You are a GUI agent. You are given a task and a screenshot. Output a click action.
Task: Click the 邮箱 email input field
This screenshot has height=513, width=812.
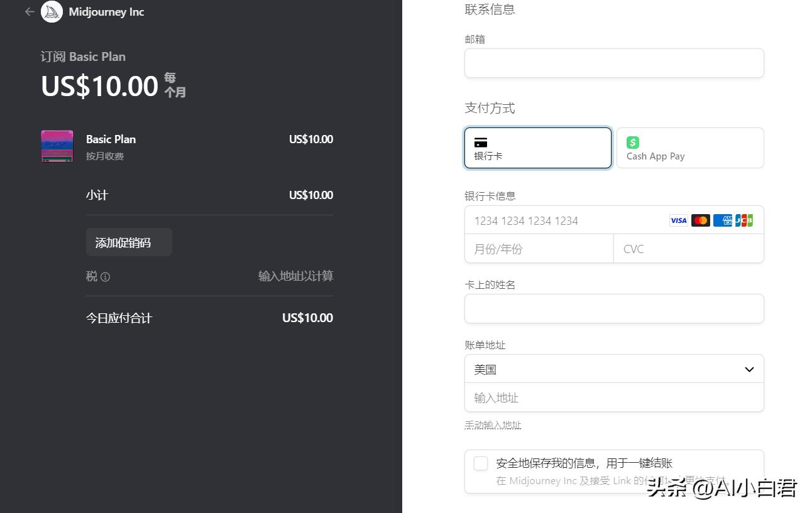[x=614, y=63]
